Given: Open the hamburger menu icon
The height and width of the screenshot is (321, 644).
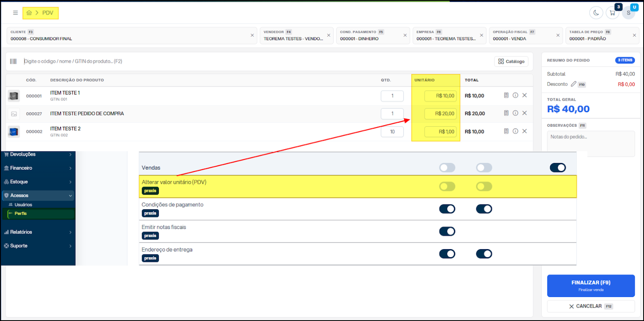Looking at the screenshot, I should pyautogui.click(x=15, y=13).
